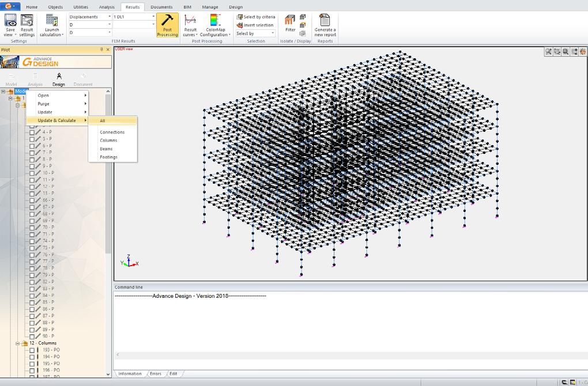Open the Purge context menu entry
588x386 pixels.
[57, 104]
